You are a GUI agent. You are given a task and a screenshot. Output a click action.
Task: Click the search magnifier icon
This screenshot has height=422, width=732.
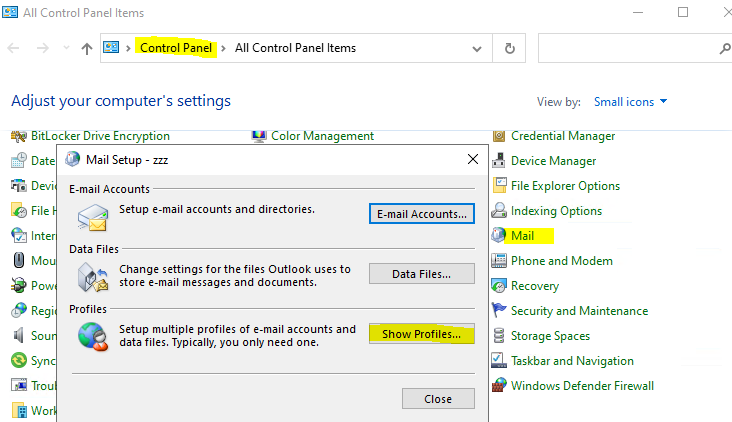pyautogui.click(x=725, y=48)
